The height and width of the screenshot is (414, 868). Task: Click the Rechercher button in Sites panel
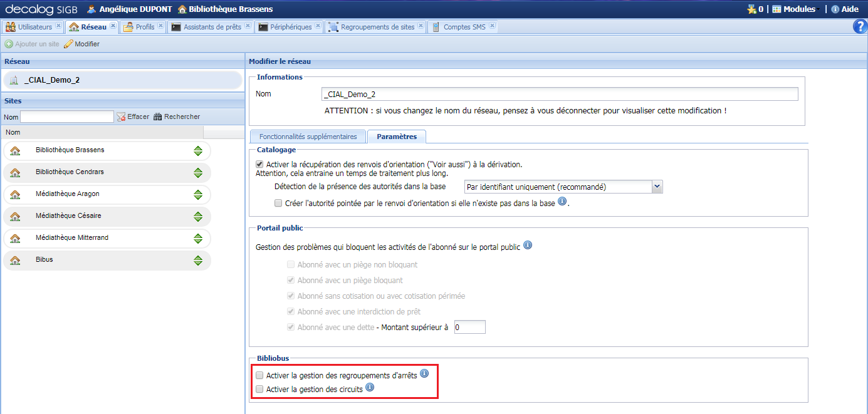177,116
